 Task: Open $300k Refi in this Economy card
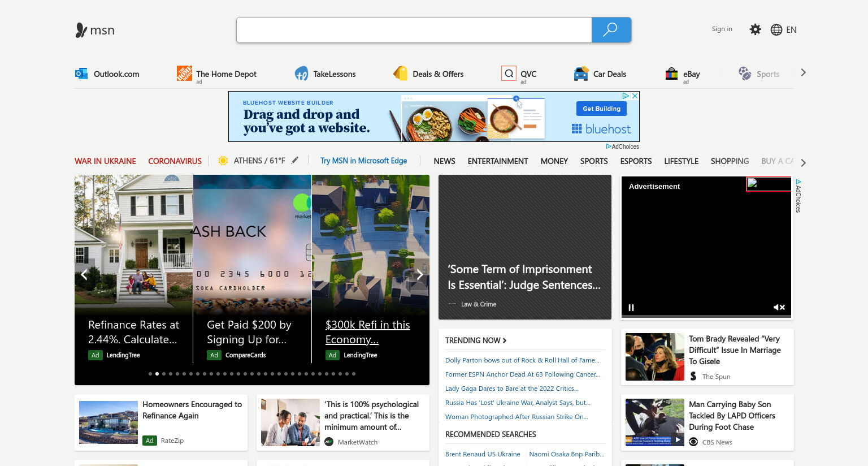(x=371, y=269)
